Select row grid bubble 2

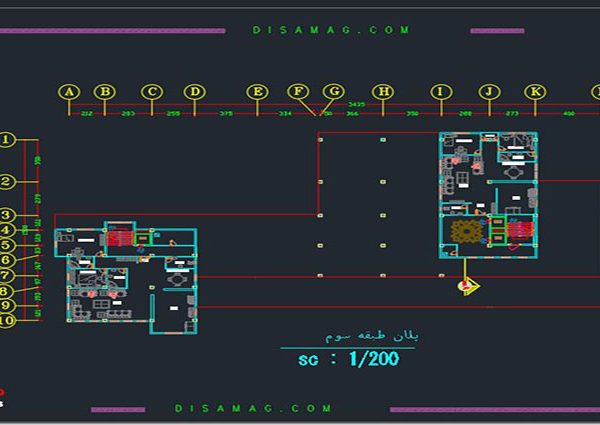(7, 181)
